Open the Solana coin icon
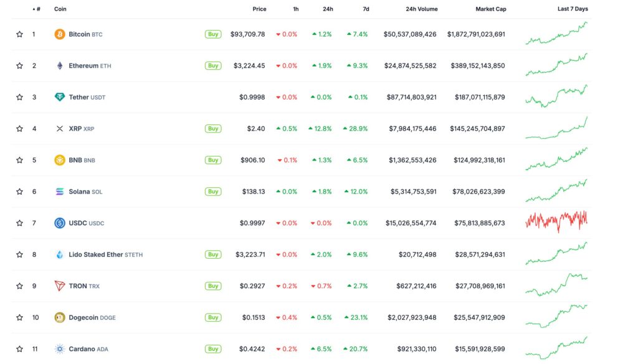 point(60,191)
